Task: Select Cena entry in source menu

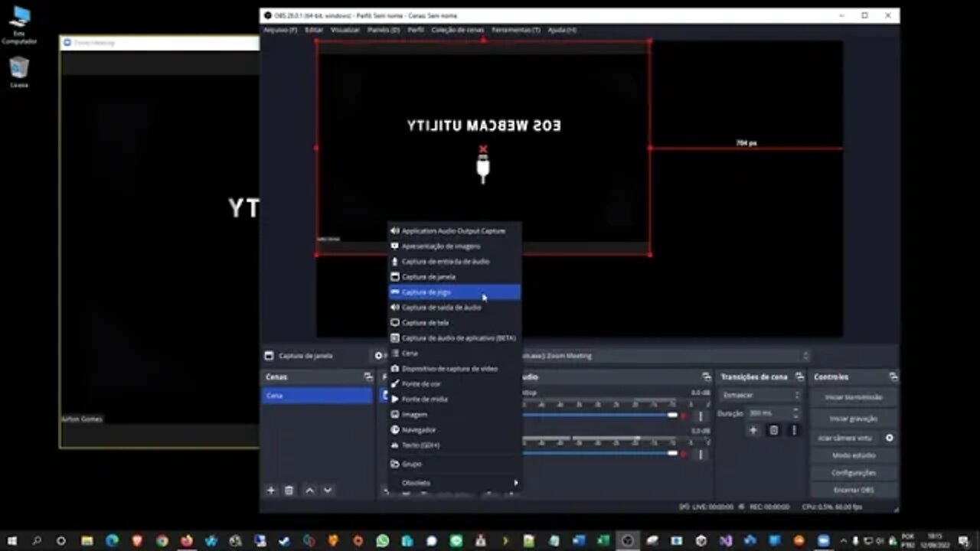Action: [x=454, y=353]
